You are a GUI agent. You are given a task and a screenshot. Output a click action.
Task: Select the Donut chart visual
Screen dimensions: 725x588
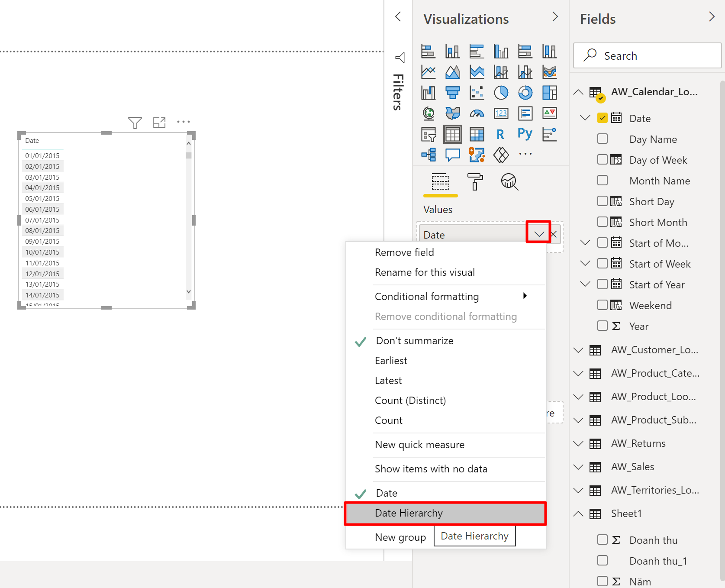[x=525, y=93]
